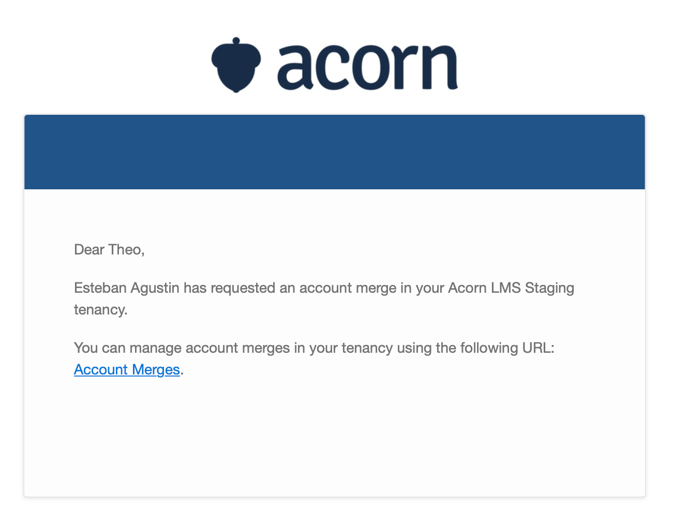Viewport: 688px width, 510px height.
Task: Click the 'URL:' text
Action: tap(538, 348)
